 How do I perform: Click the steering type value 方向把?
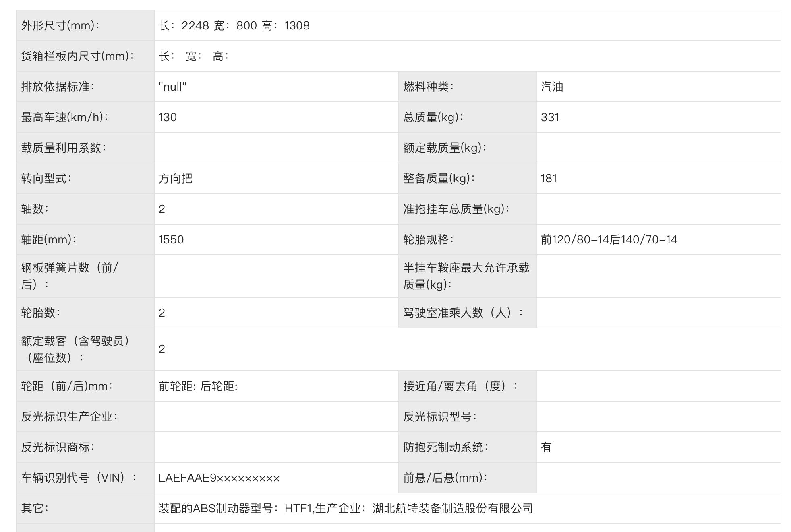(x=176, y=179)
